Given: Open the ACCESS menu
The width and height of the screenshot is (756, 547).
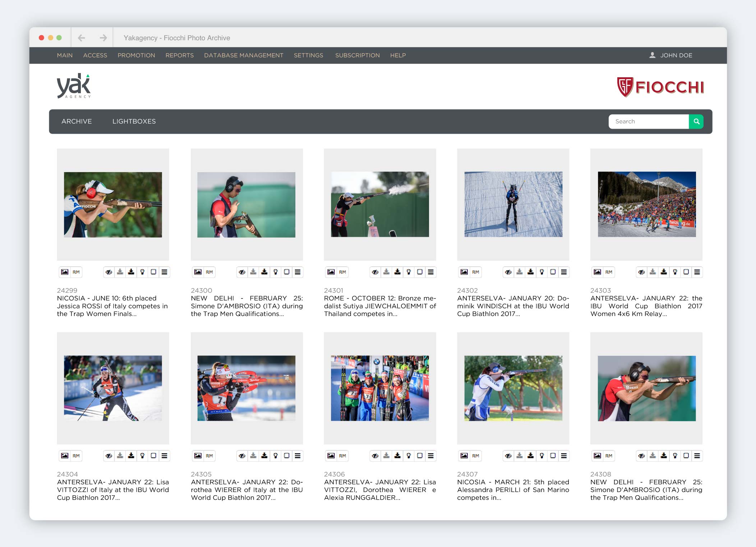Looking at the screenshot, I should [x=95, y=55].
